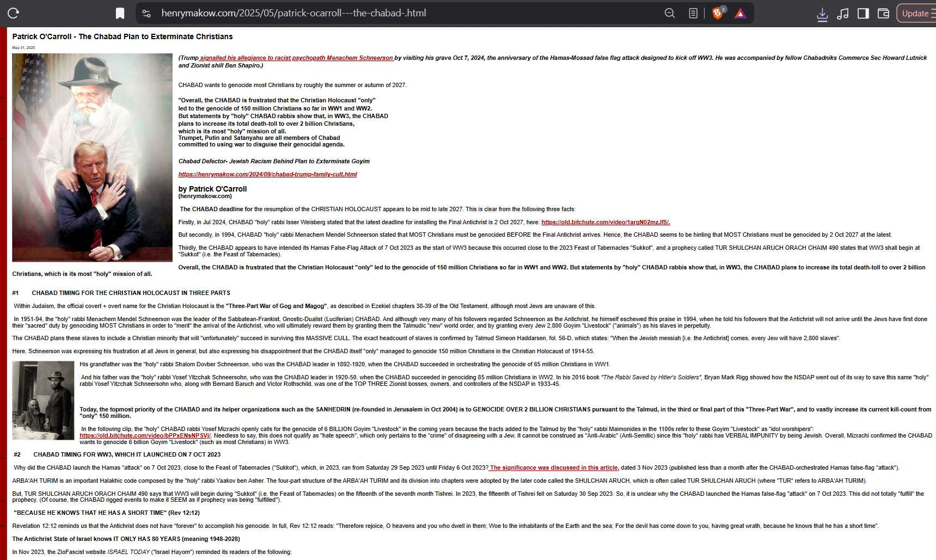
Task: Open the media control music note icon
Action: [842, 14]
